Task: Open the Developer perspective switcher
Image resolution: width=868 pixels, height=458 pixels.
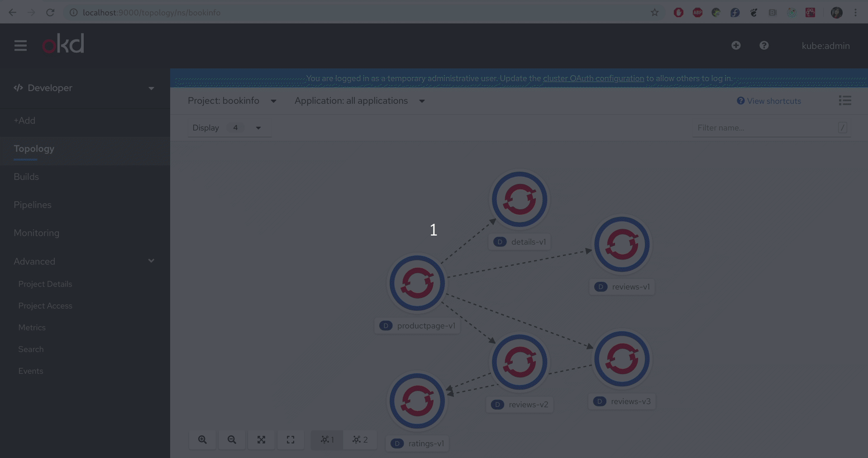Action: (x=85, y=88)
